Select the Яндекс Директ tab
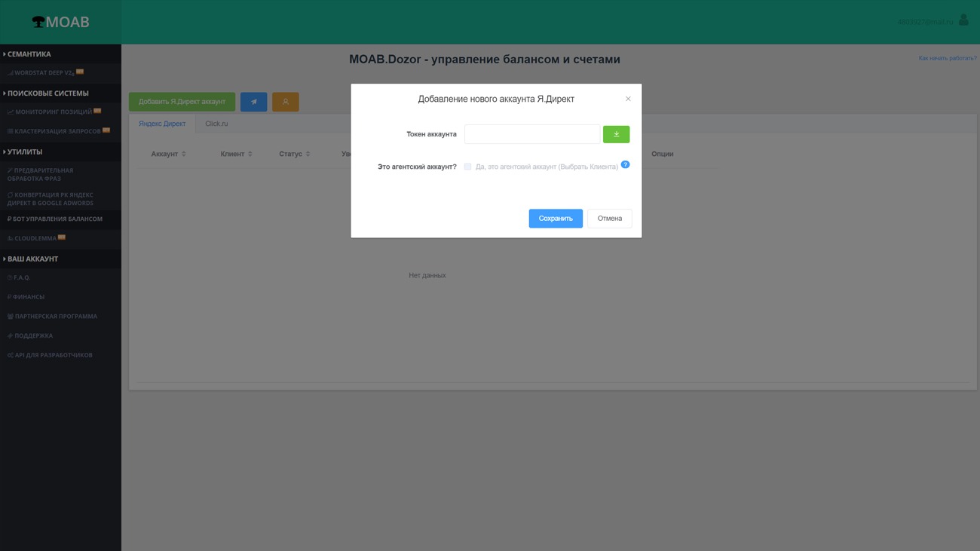 coord(162,124)
